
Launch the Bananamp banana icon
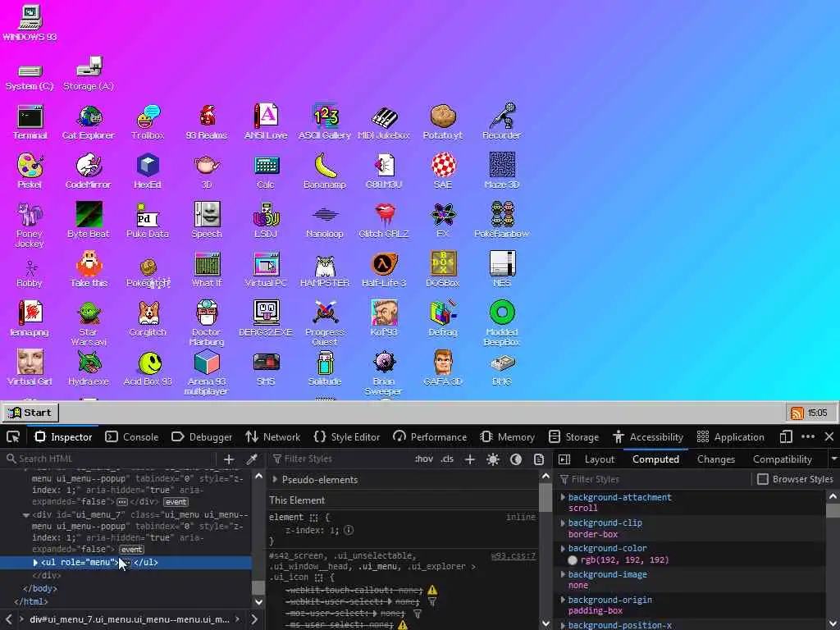pyautogui.click(x=325, y=171)
